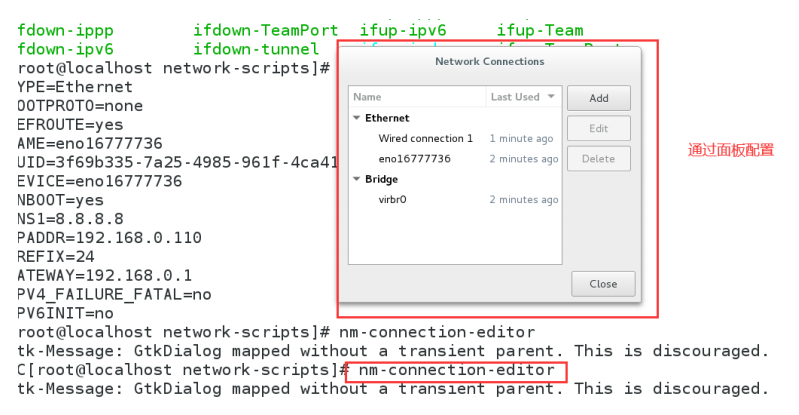
Task: Select the virbr0 bridge connection
Action: point(392,200)
